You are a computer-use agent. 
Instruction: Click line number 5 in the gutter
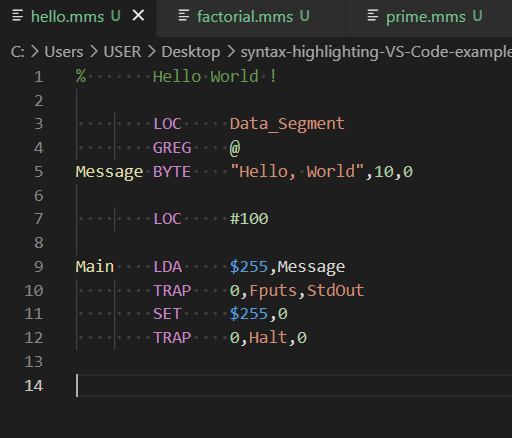pyautogui.click(x=39, y=172)
